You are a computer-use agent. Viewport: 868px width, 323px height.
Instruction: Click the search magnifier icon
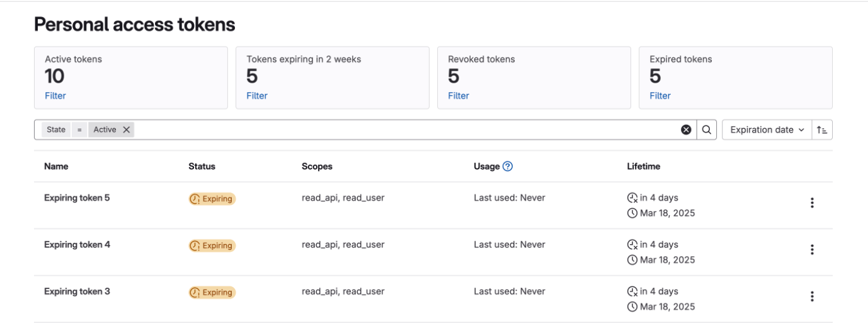point(706,130)
